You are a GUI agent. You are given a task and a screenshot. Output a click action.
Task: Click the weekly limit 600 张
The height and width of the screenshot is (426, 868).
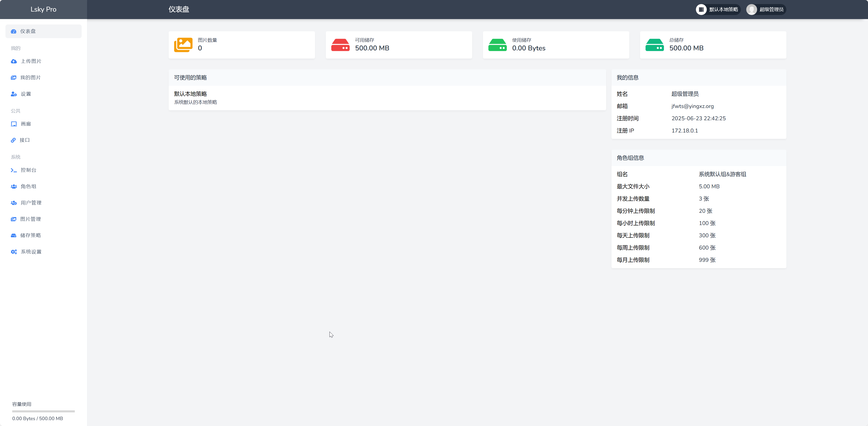(707, 248)
